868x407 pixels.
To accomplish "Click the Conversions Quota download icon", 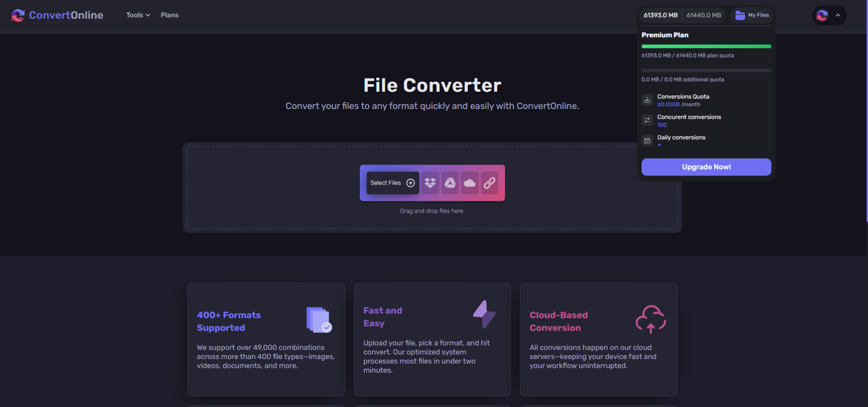I will 646,100.
